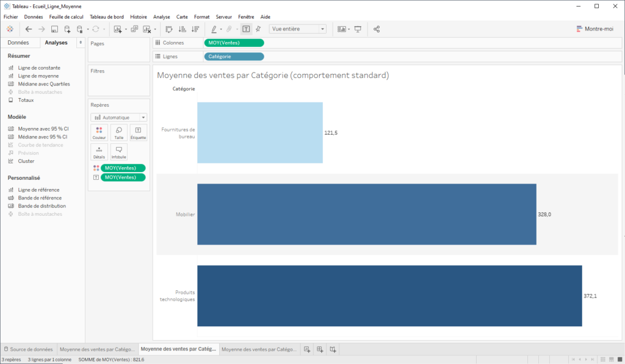Click the Couleur button on marks card
Screen dimensions: 625x364
(99, 133)
